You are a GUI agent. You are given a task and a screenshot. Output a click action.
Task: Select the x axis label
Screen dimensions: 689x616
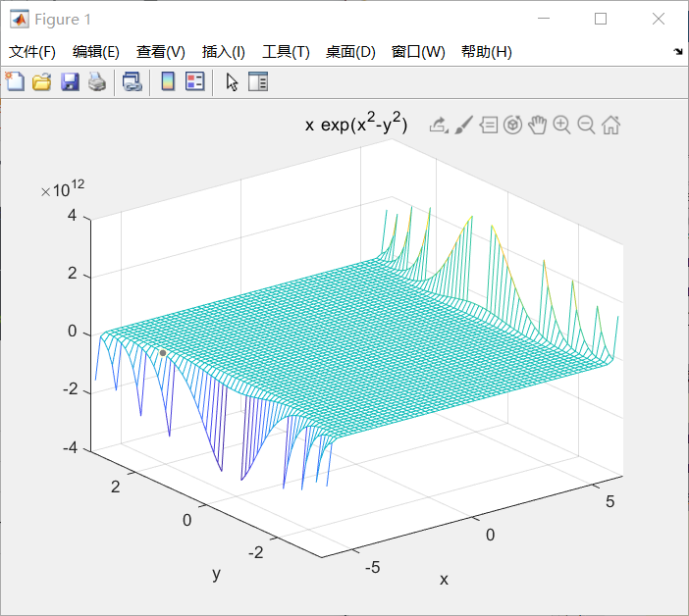[x=444, y=580]
